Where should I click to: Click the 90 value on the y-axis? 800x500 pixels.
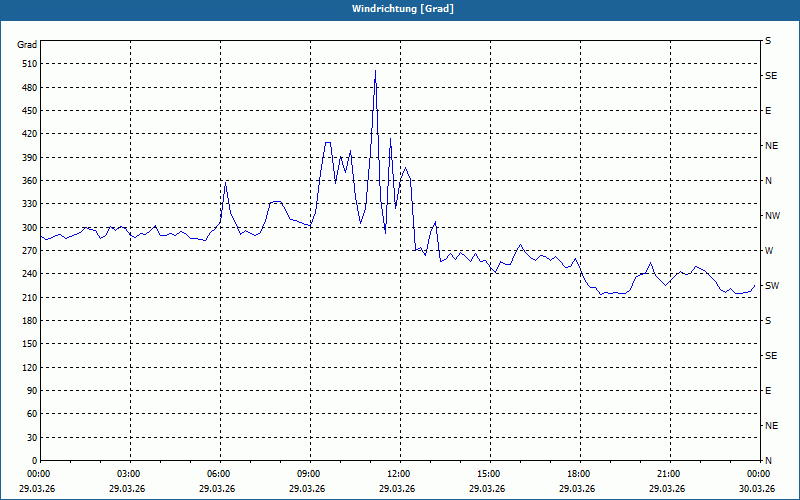(x=30, y=391)
